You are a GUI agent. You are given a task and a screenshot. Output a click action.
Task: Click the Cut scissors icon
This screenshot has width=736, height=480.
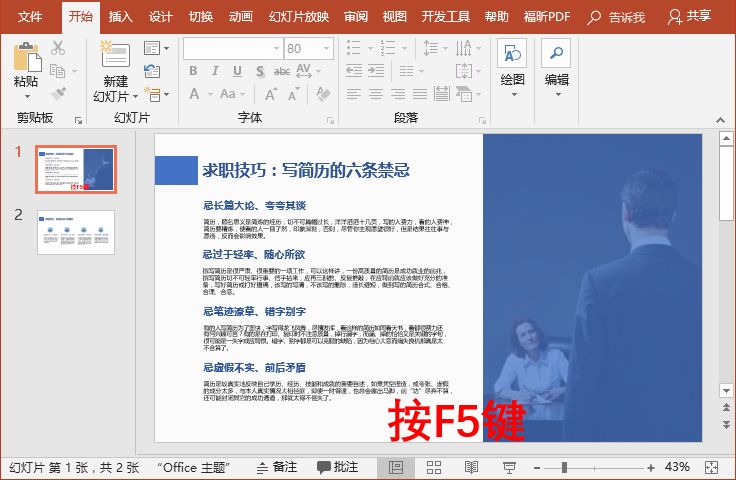[x=58, y=48]
